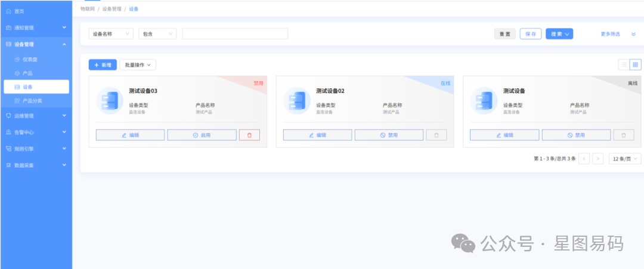This screenshot has height=269, width=644.
Task: Open the 包含 condition dropdown
Action: click(157, 34)
